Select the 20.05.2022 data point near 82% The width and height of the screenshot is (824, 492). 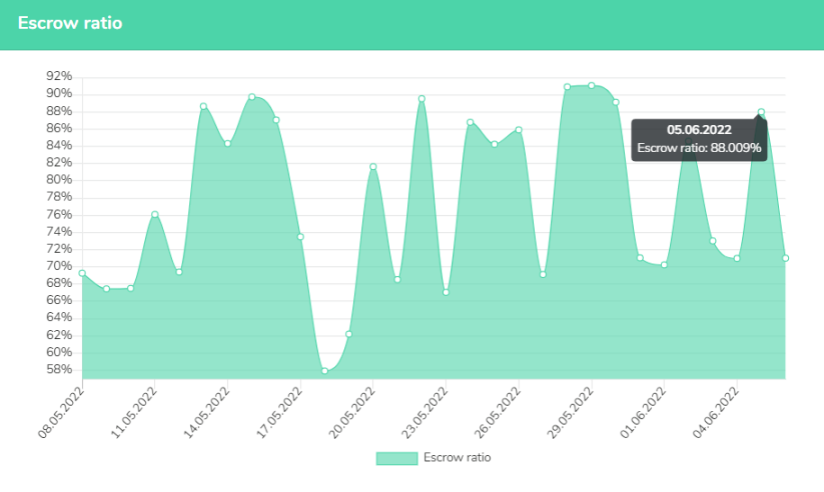coord(373,167)
